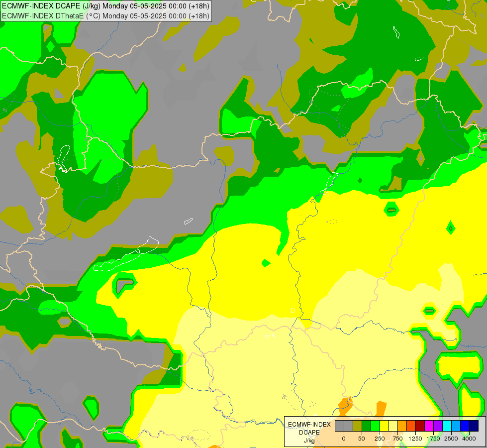Click the legend value '50'

(362, 439)
